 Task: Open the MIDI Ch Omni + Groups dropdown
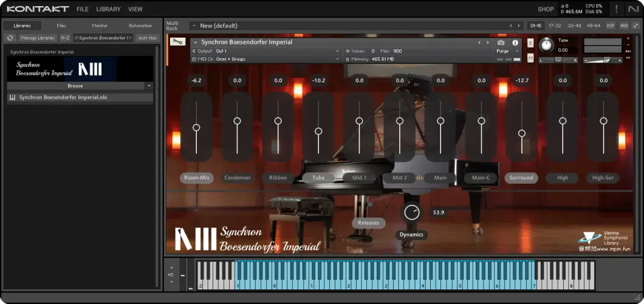pos(265,59)
